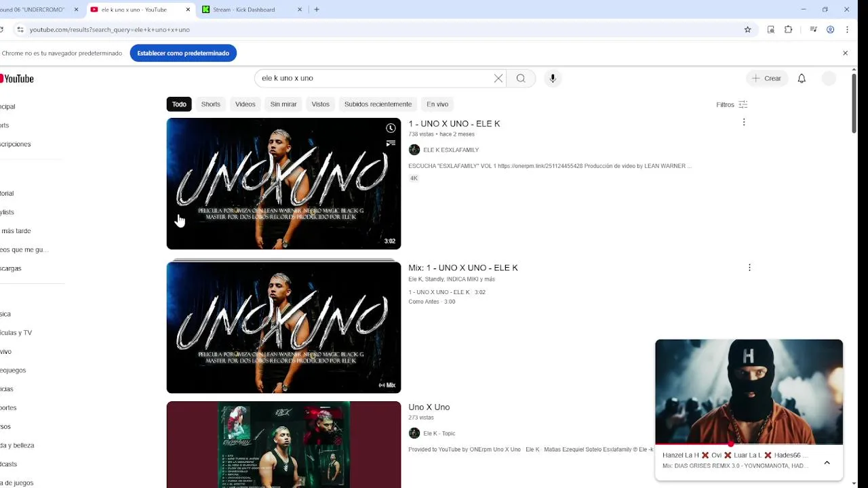Open the side panel icon in Chrome toolbar
This screenshot has width=868, height=488.
pyautogui.click(x=771, y=30)
